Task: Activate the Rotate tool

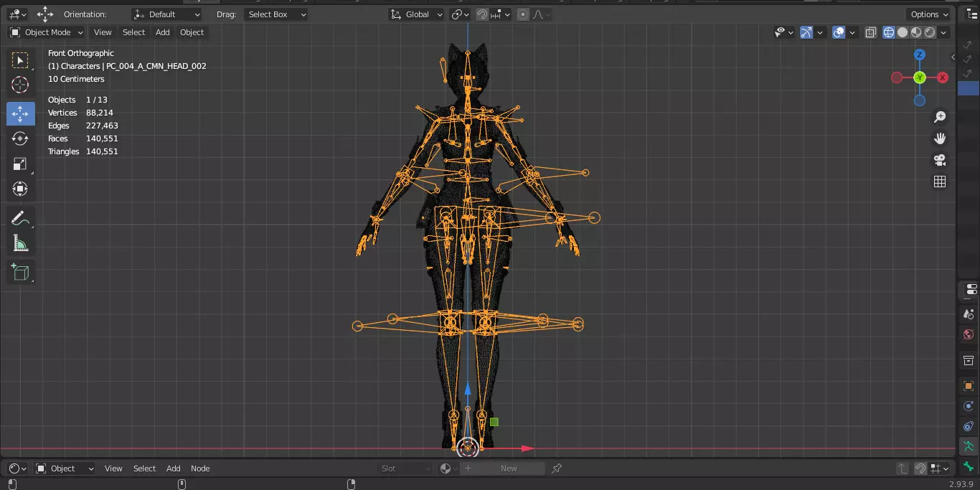Action: tap(20, 138)
